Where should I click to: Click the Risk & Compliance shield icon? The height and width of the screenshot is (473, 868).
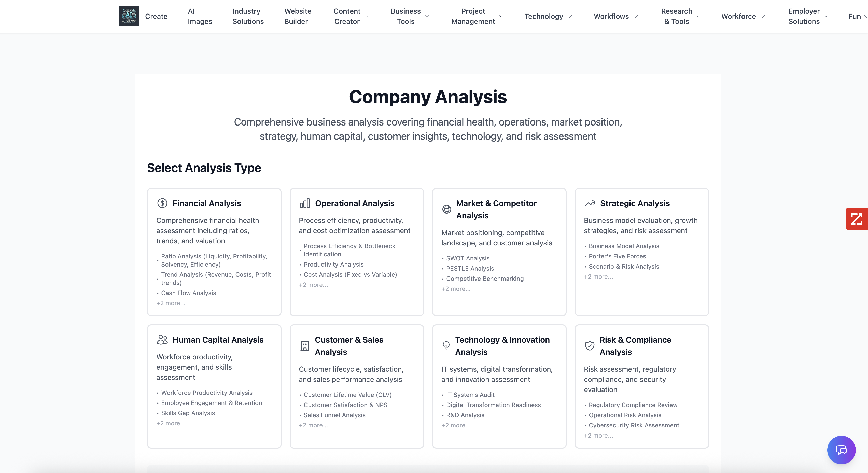[x=590, y=346]
